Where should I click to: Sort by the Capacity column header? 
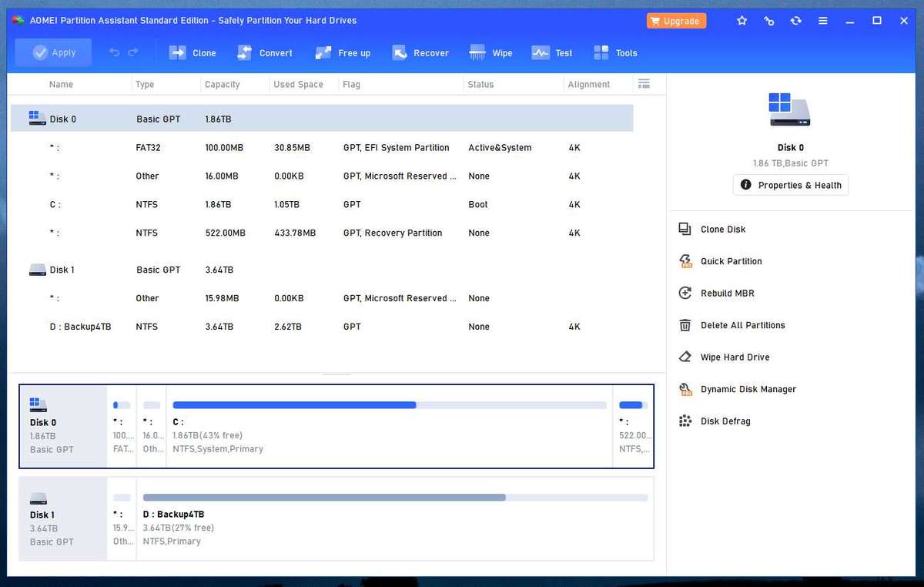tap(223, 85)
